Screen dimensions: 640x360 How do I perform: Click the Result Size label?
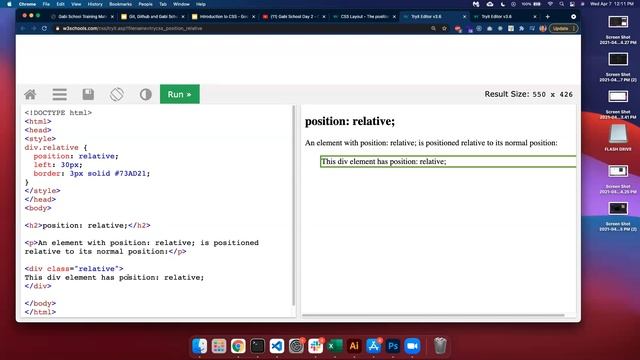529,94
